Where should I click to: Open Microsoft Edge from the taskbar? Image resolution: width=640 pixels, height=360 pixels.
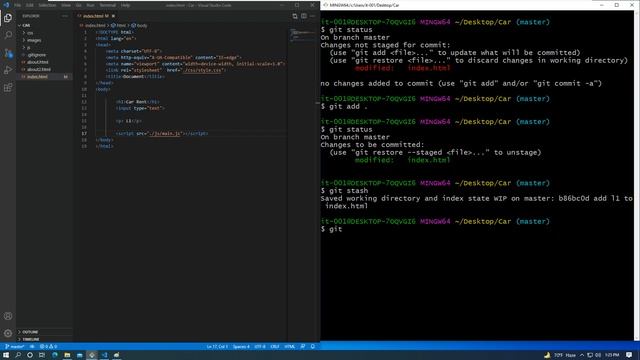click(x=55, y=355)
